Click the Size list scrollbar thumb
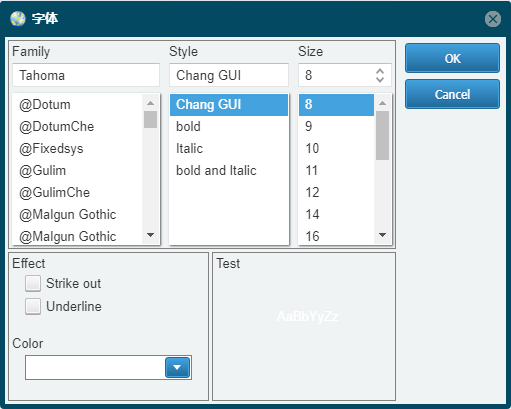 (383, 135)
